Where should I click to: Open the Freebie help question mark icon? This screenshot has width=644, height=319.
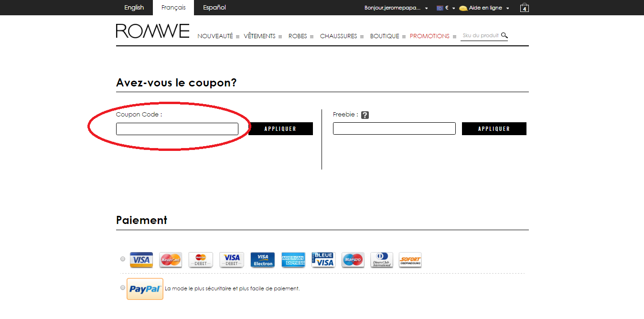(x=365, y=115)
